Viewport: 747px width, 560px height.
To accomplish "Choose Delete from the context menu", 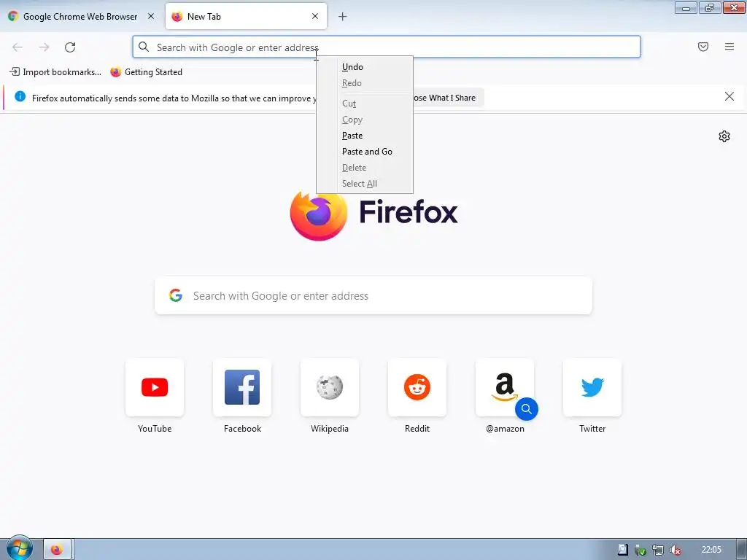I will click(365, 168).
